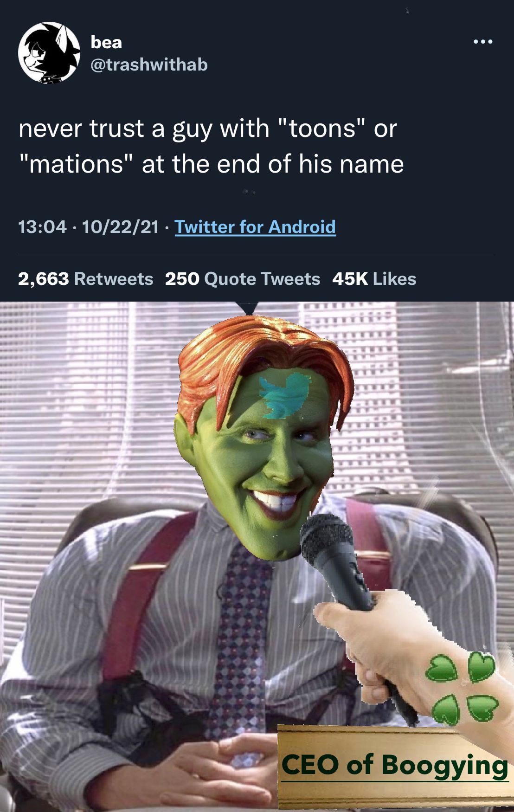Open bea's profile avatar picture

click(x=49, y=52)
